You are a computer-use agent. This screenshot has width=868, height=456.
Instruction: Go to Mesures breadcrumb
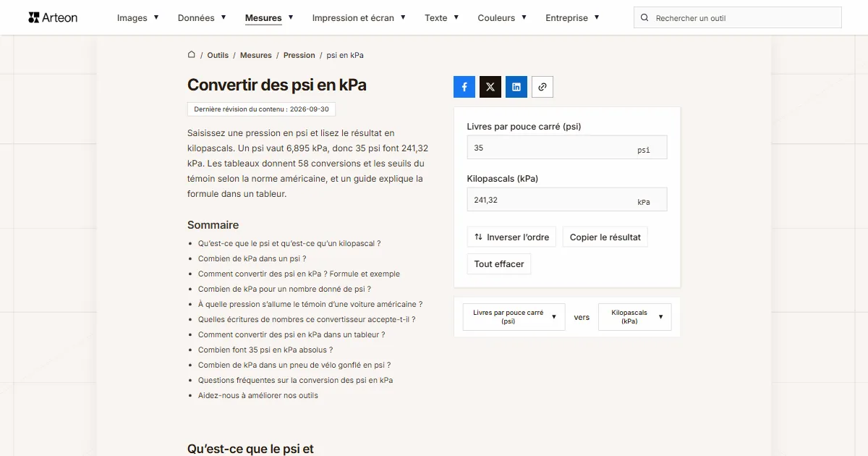[256, 55]
